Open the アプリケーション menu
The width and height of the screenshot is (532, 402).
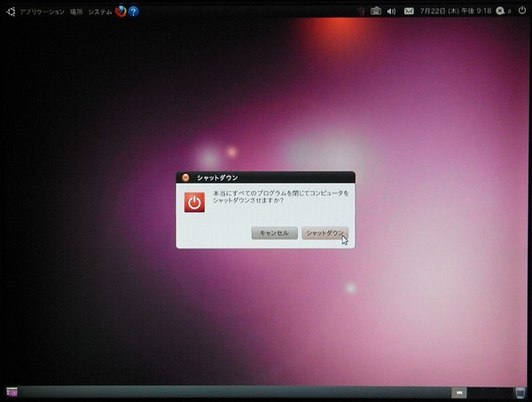[41, 12]
